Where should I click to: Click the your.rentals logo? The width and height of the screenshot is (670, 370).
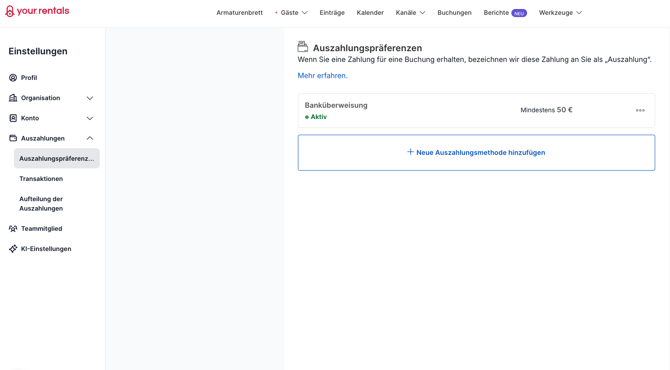tap(37, 11)
